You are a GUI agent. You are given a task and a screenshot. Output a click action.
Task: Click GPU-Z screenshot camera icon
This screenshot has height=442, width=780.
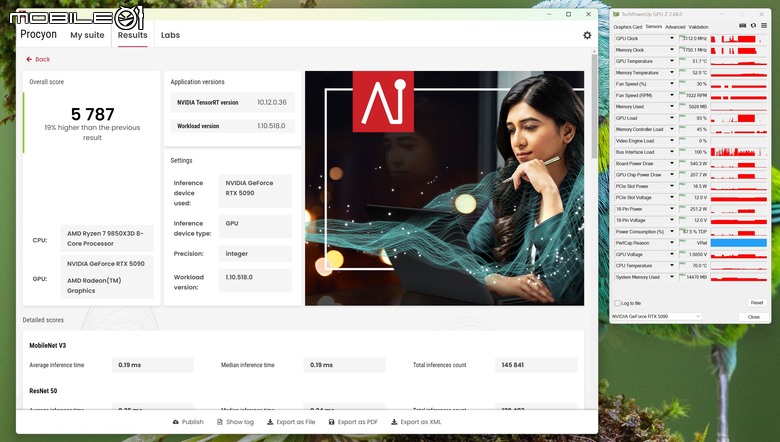click(x=742, y=25)
